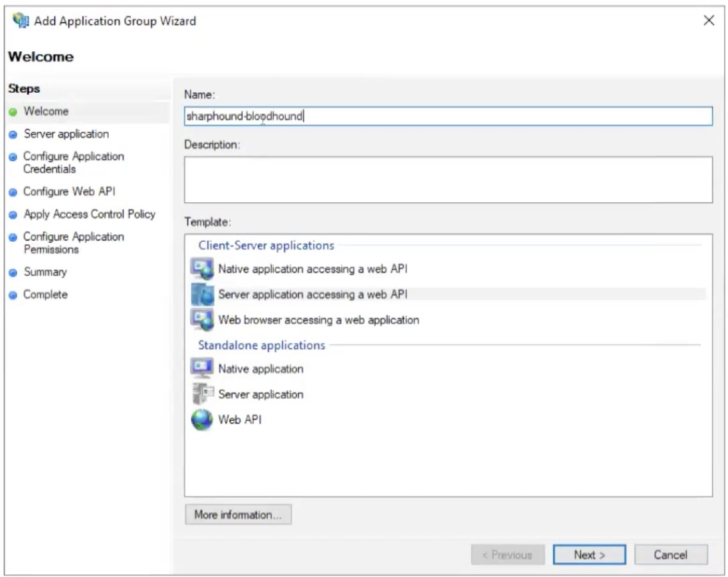The image size is (728, 577).
Task: Go to the Configure Web API step
Action: pos(69,191)
